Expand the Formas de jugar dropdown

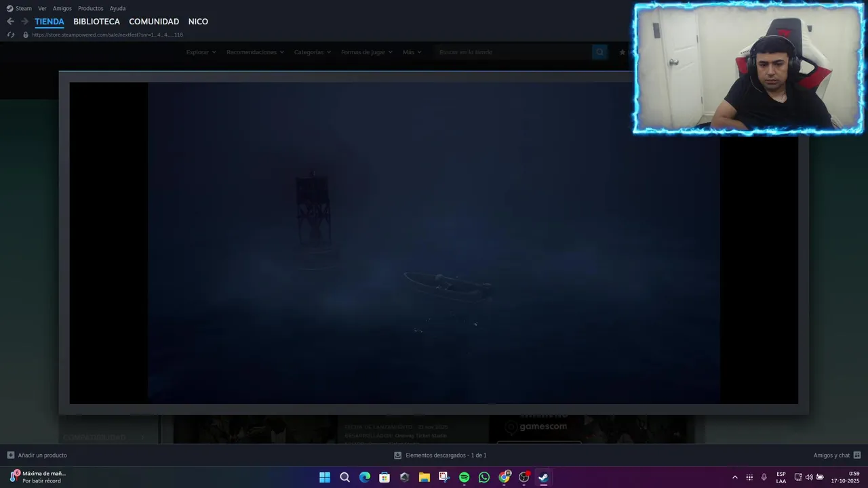point(367,52)
